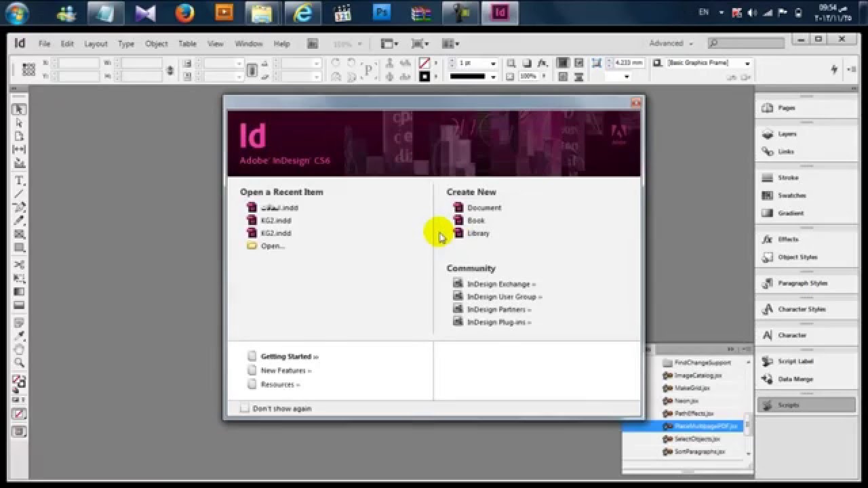868x488 pixels.
Task: Select the Page tool
Action: 19,136
